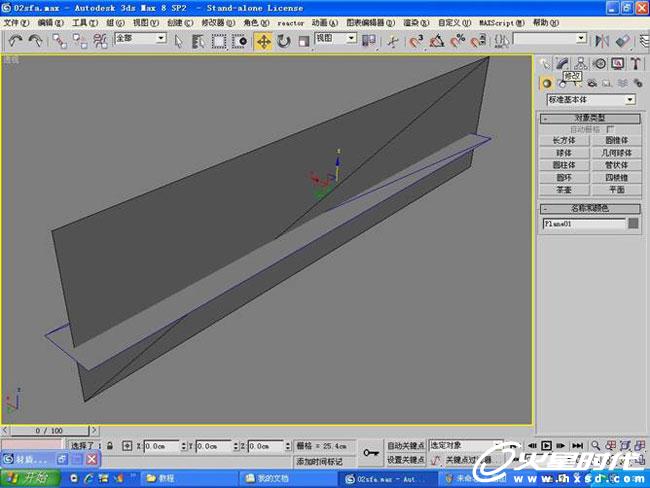Toggle the Spinner Snap button
This screenshot has width=650, height=488.
pyautogui.click(x=478, y=41)
